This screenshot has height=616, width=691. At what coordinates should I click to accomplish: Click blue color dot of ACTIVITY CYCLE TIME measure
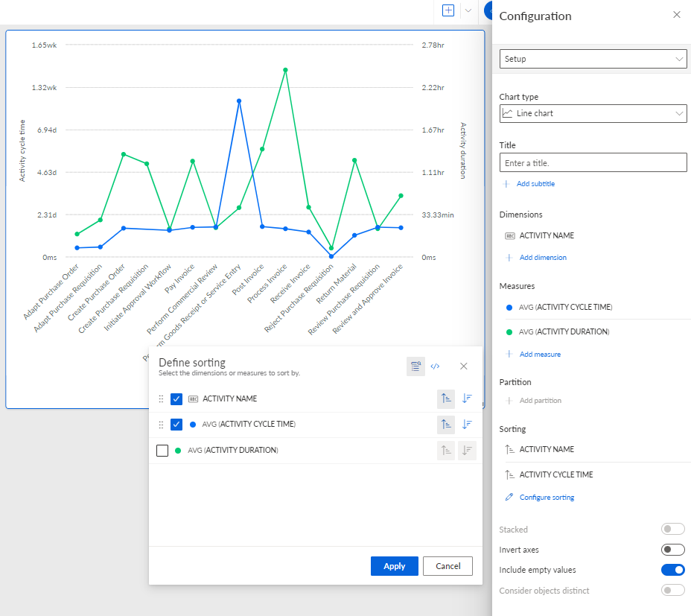click(509, 308)
